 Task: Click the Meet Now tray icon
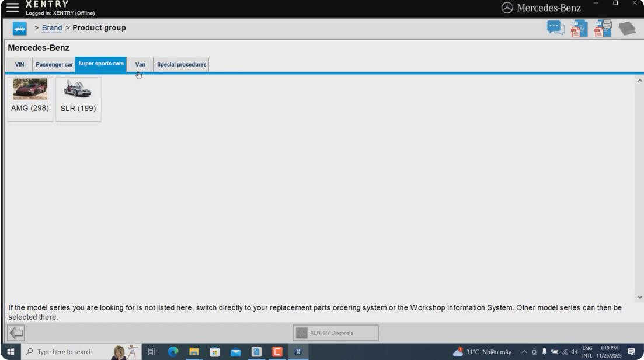[534, 352]
